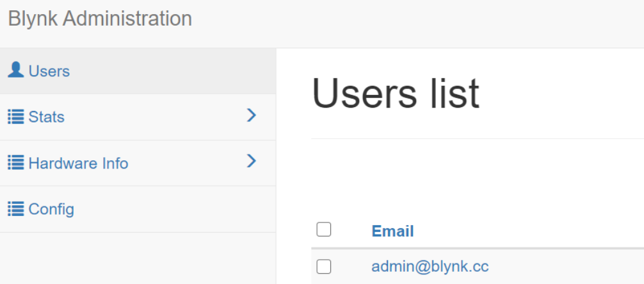Click the divider line under Users list
644x284 pixels.
point(477,138)
